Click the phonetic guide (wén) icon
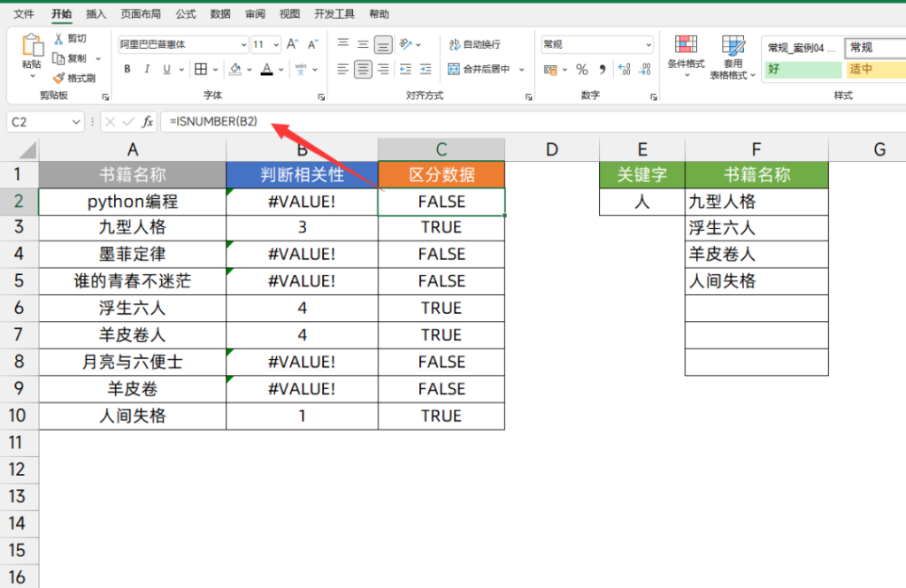906x588 pixels. click(x=301, y=69)
